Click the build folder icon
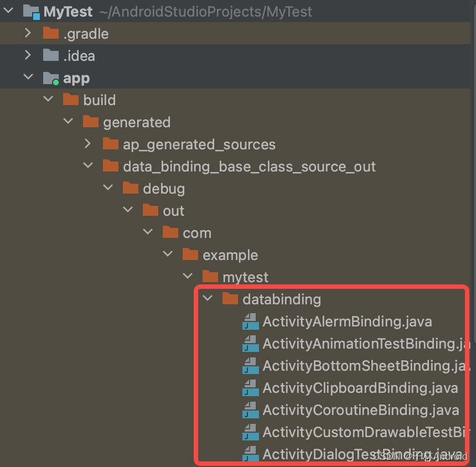The image size is (476, 467). pyautogui.click(x=71, y=99)
